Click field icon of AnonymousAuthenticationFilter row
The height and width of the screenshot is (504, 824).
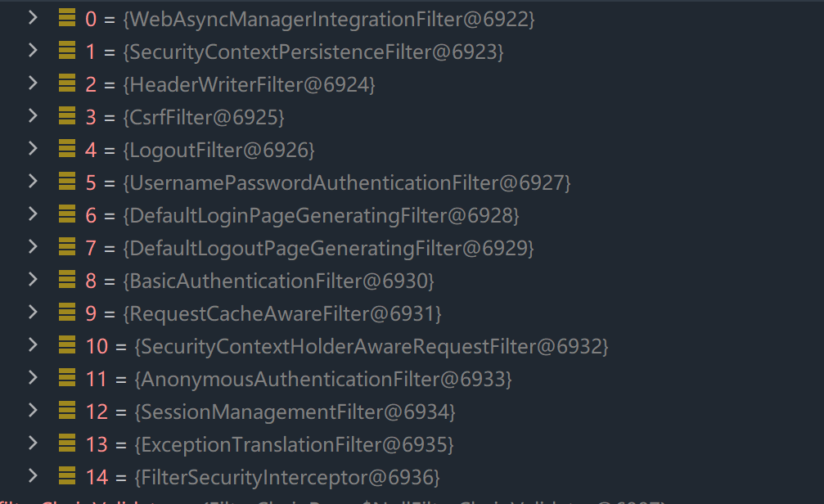tap(66, 378)
